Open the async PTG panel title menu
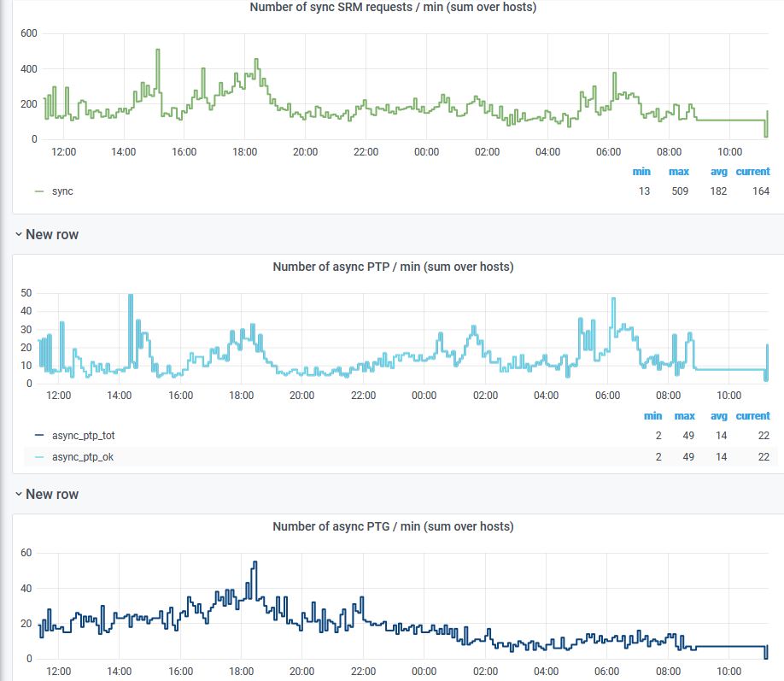 coord(393,526)
